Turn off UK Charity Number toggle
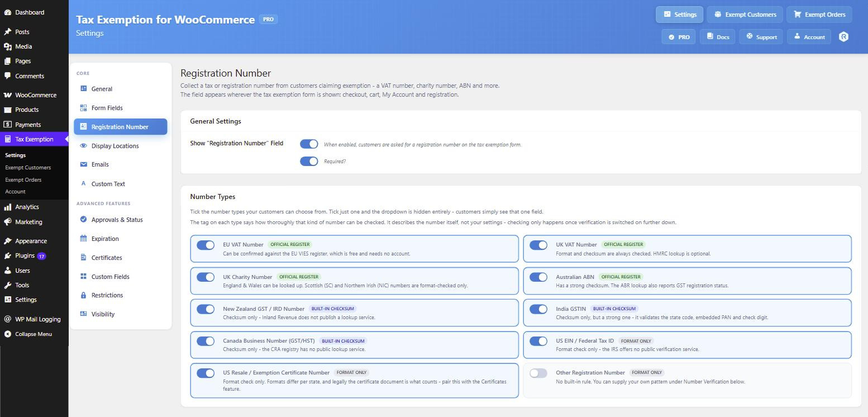This screenshot has width=868, height=417. coord(206,277)
